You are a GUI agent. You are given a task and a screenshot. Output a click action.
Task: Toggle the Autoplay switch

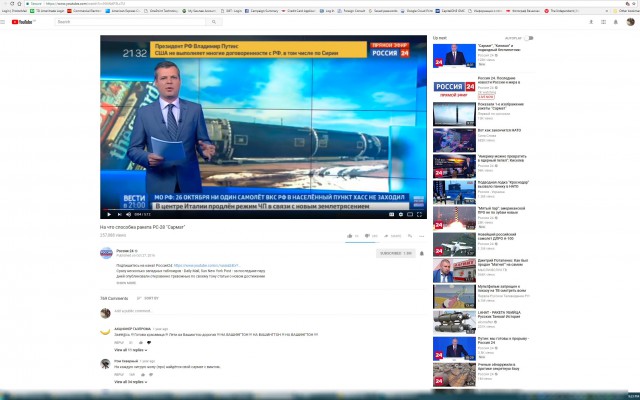529,38
